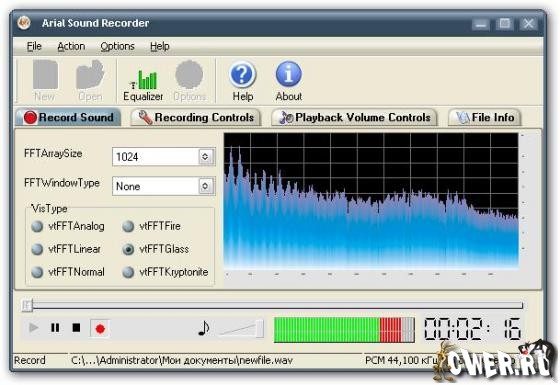Click the FFTWindowType value None
This screenshot has height=385, width=560.
(128, 186)
